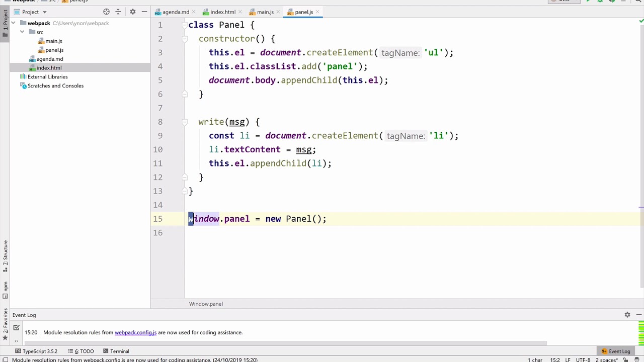Image resolution: width=644 pixels, height=362 pixels.
Task: Change UTF-8 file encoding
Action: (x=583, y=360)
